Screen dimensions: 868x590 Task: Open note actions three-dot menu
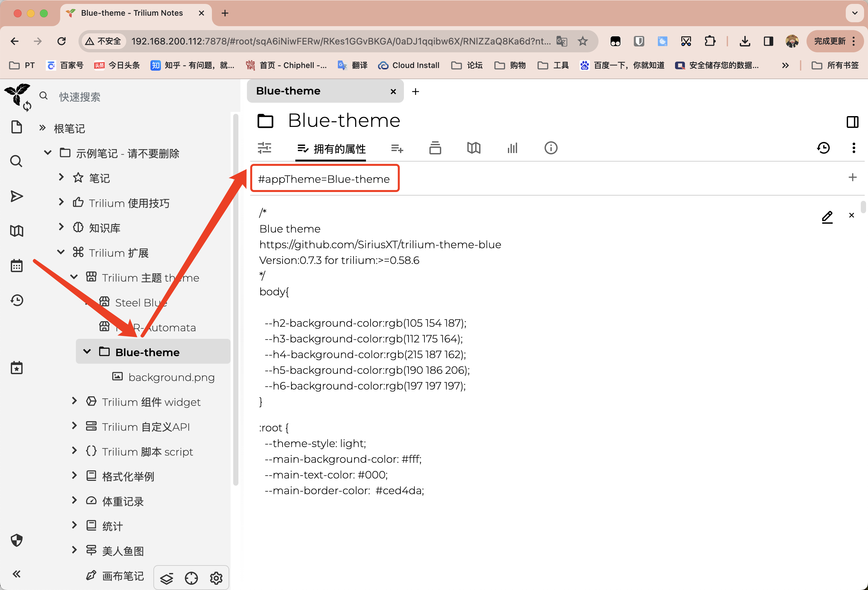click(x=854, y=148)
